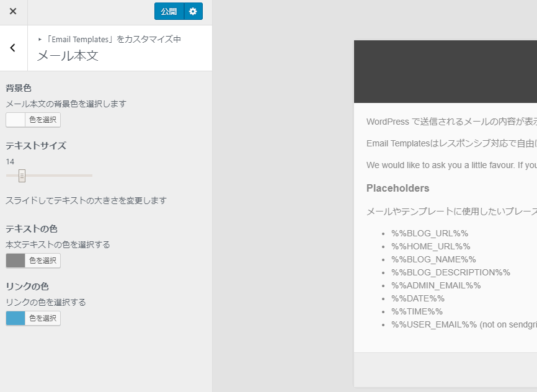Click %%ADMIN_EMAIL%% placeholder in preview
This screenshot has width=537, height=392.
[x=436, y=285]
